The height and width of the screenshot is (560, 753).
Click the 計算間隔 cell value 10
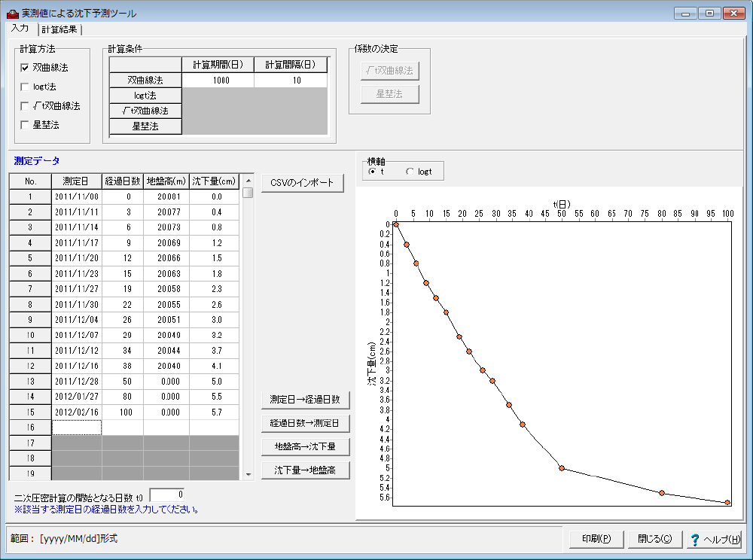click(x=291, y=80)
